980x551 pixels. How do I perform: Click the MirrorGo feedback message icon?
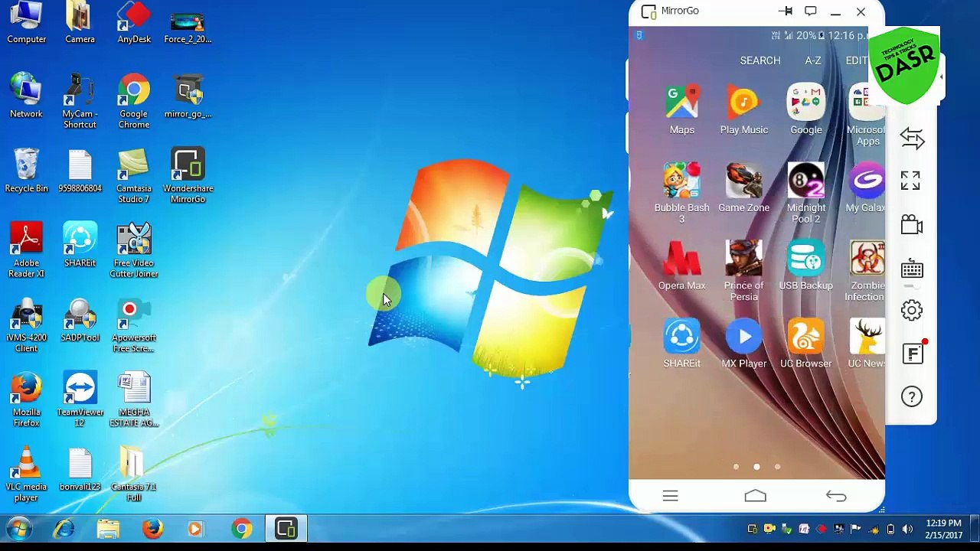coord(811,11)
